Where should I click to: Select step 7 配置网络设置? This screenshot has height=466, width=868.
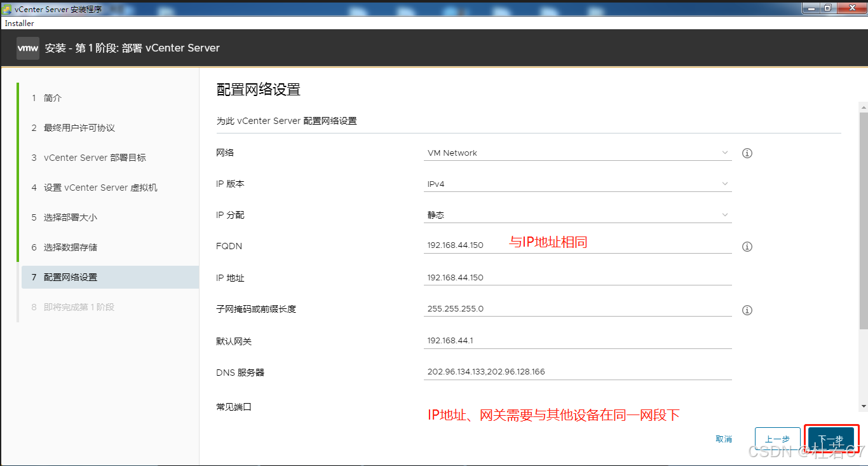[x=110, y=277]
